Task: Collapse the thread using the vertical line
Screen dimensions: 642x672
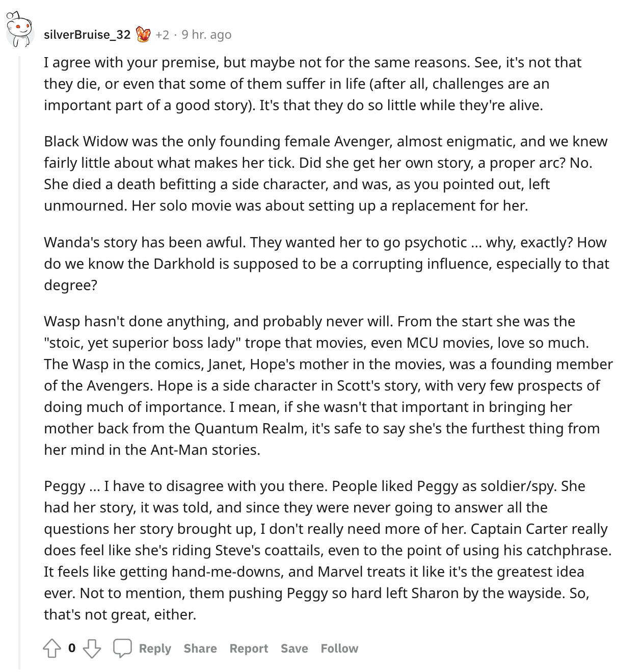Action: [x=19, y=357]
